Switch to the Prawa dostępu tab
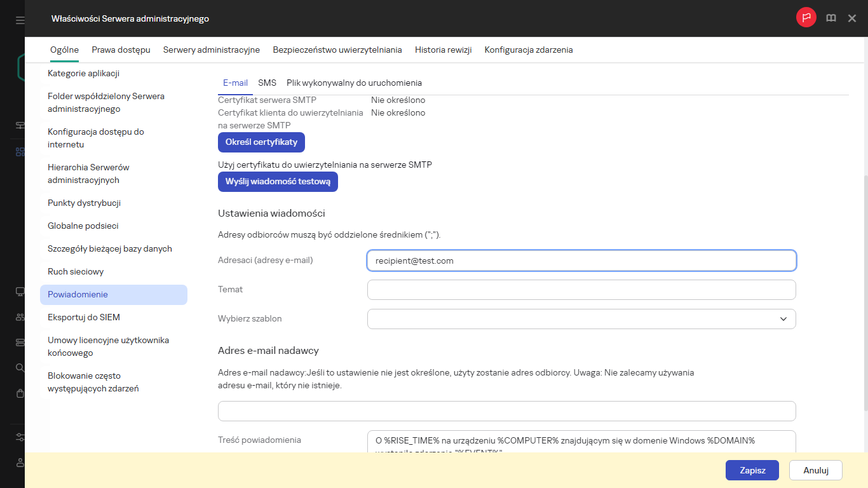 [x=121, y=49]
